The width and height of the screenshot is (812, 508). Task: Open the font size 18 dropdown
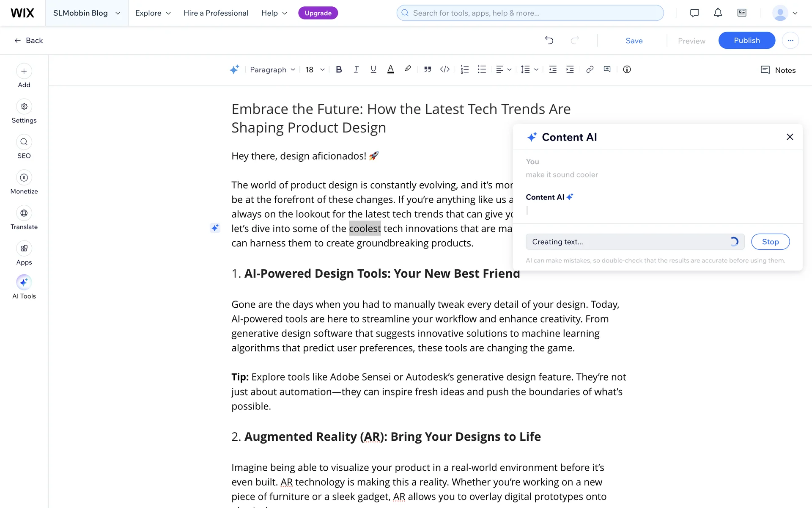(315, 70)
